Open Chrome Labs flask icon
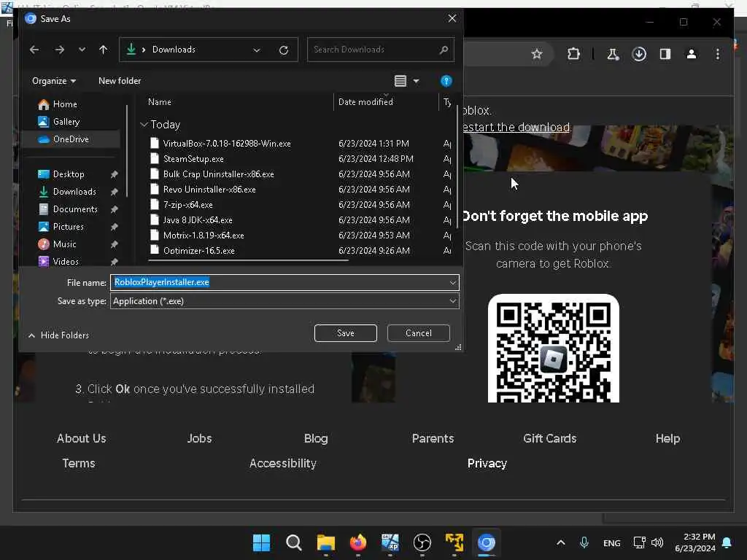The height and width of the screenshot is (560, 747). tap(613, 54)
